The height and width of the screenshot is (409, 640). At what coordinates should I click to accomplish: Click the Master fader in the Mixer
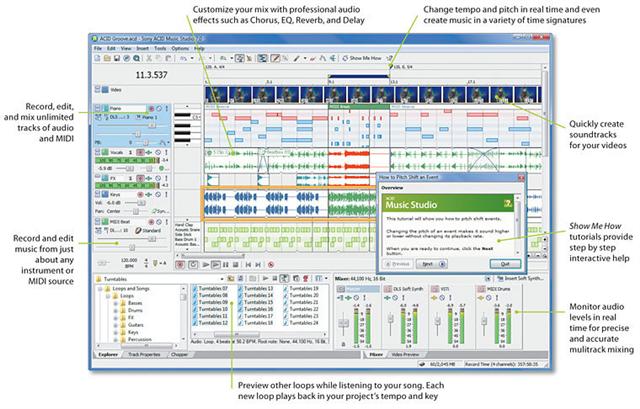(x=343, y=323)
